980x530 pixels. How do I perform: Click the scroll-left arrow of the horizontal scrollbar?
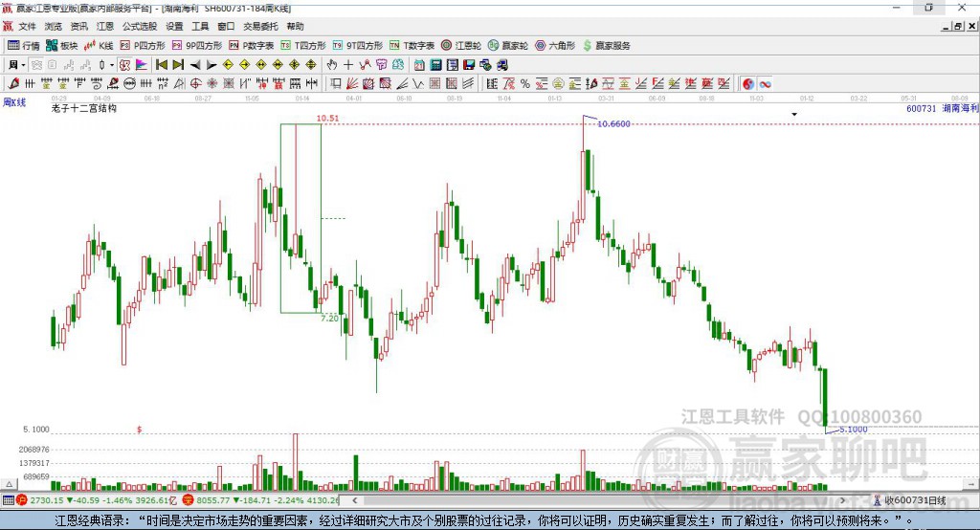(x=354, y=500)
